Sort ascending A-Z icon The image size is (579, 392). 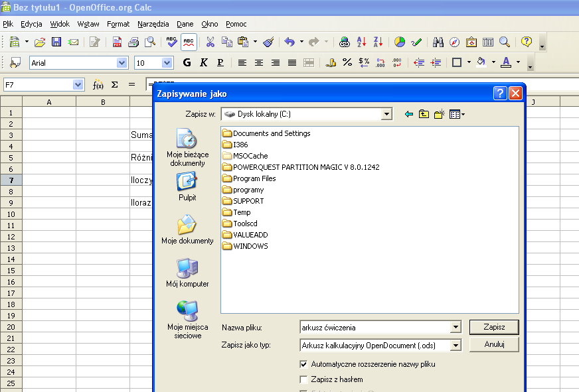[x=361, y=42]
